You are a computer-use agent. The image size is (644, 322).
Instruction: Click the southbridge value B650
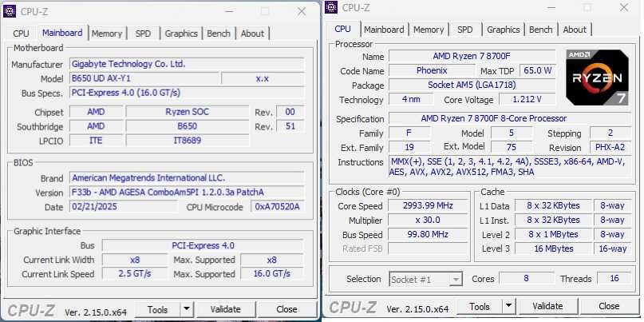(188, 126)
